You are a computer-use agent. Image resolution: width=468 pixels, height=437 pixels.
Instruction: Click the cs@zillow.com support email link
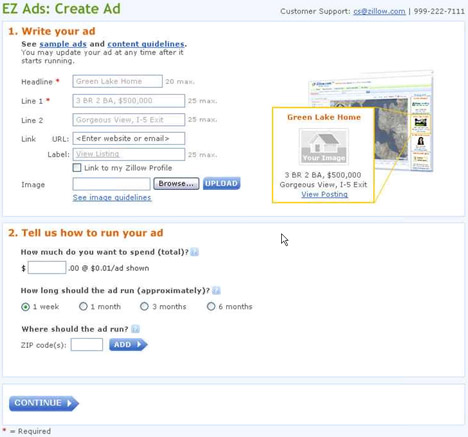[379, 11]
